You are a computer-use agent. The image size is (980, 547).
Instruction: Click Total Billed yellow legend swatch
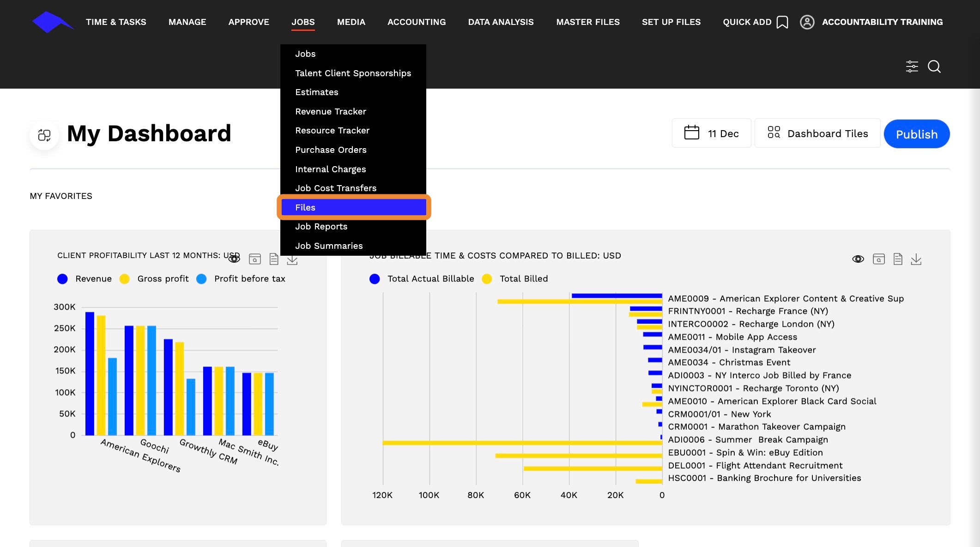pyautogui.click(x=487, y=279)
